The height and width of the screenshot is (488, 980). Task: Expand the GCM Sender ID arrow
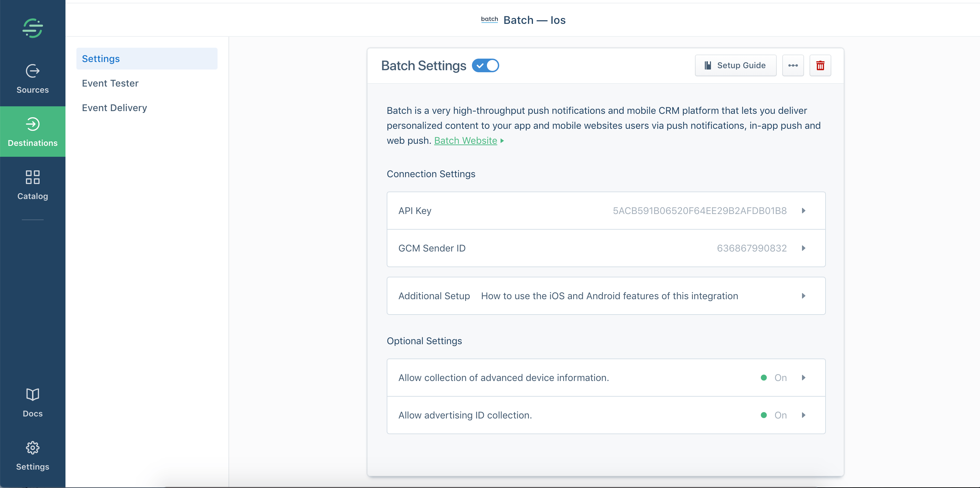[803, 248]
